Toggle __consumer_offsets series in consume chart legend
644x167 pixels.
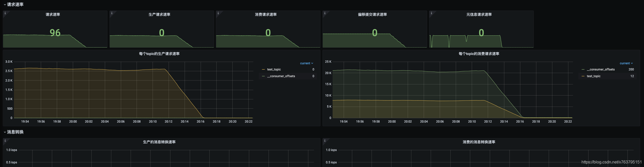tap(601, 69)
